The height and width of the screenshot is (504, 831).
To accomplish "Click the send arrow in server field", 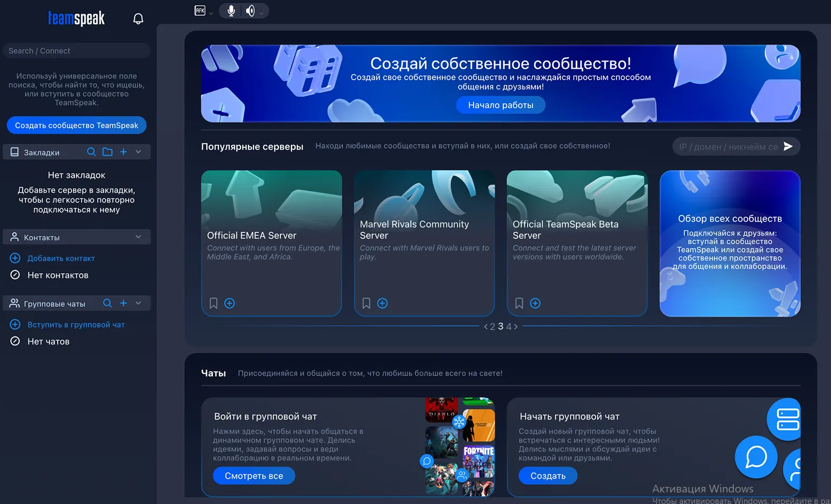I will pyautogui.click(x=788, y=146).
